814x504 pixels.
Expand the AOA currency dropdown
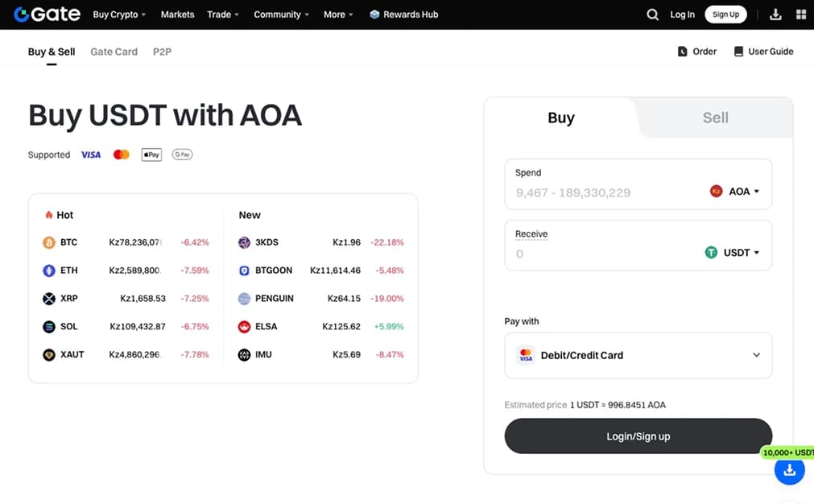(x=734, y=192)
